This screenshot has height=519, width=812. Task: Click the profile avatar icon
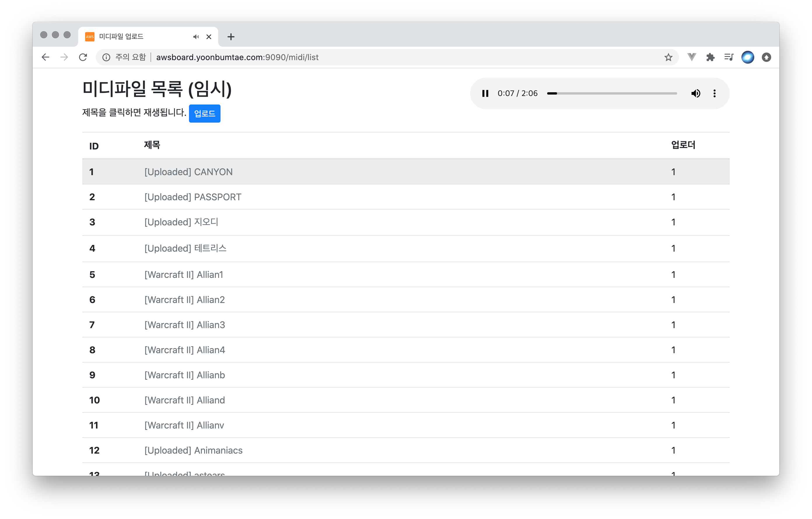pyautogui.click(x=747, y=58)
